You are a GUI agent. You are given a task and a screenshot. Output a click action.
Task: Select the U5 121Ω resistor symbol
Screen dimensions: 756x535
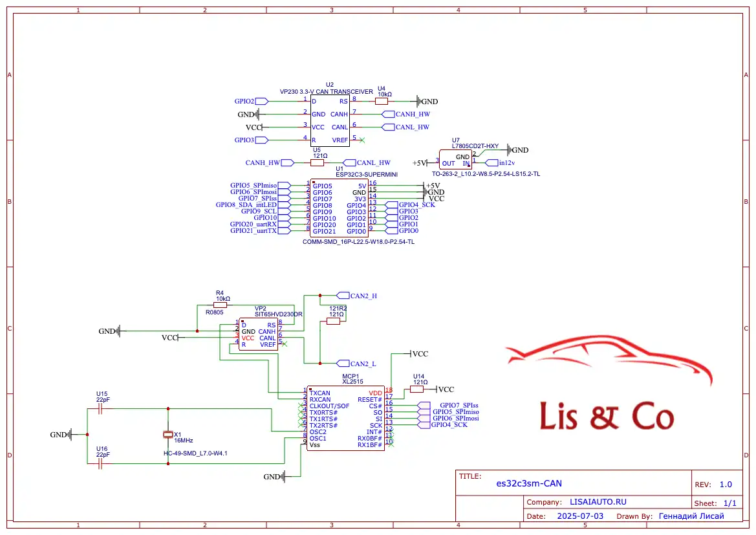318,162
